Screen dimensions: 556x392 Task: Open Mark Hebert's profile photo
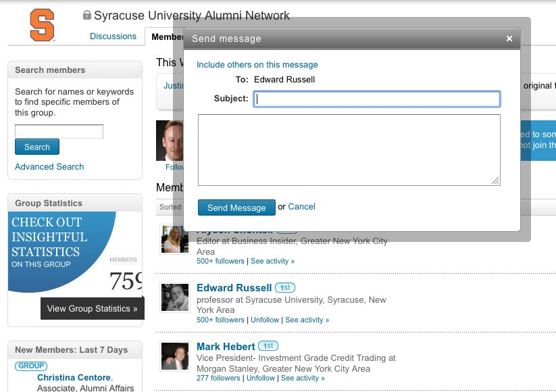click(x=175, y=356)
